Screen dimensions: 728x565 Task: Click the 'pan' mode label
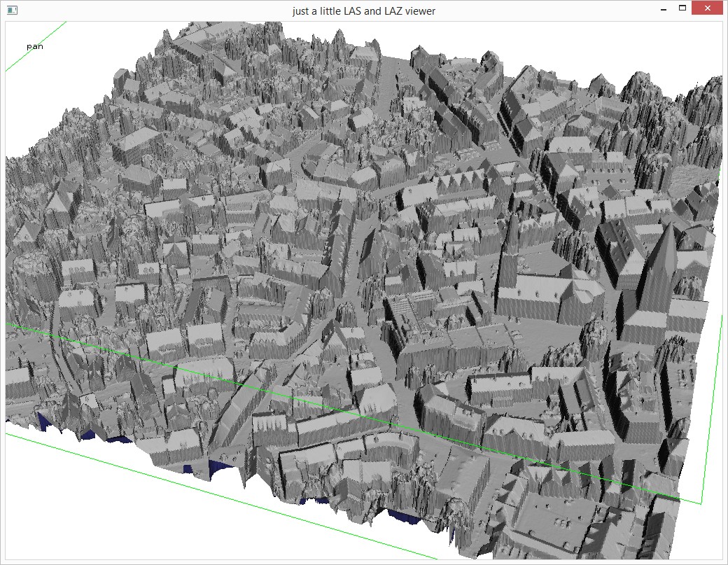(34, 46)
